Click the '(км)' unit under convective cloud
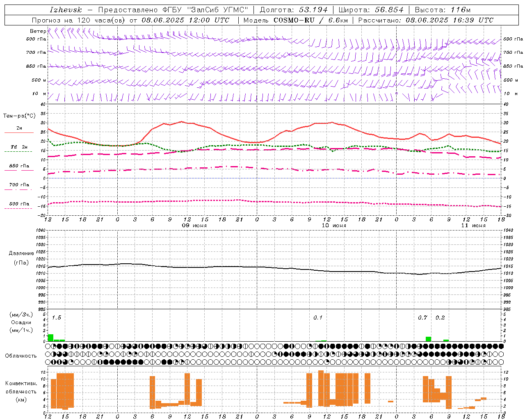The height and width of the screenshot is (420, 525). coord(21,399)
